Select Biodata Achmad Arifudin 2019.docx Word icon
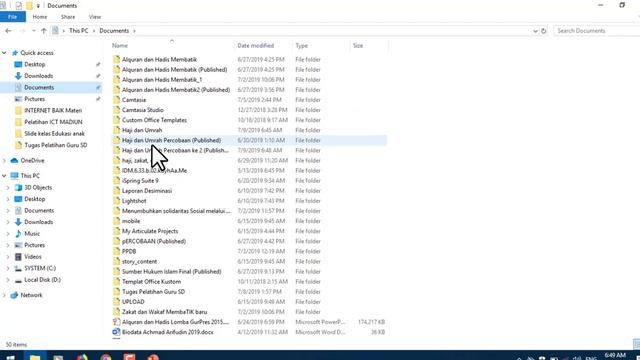Image resolution: width=640 pixels, height=360 pixels. tap(116, 332)
